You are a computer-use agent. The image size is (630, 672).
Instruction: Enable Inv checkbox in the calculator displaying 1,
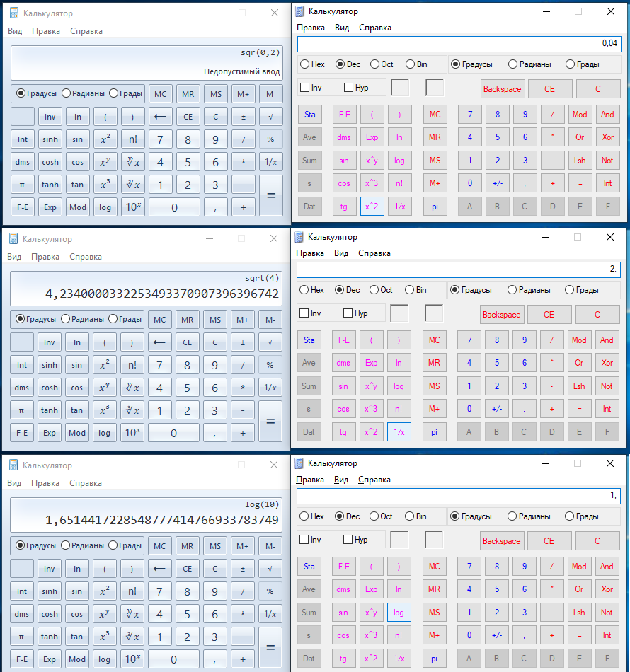(310, 540)
